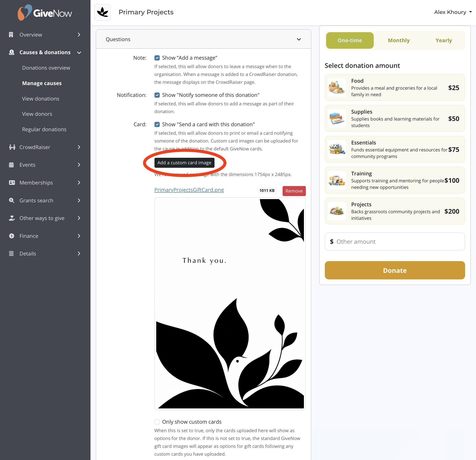Open View donors in sidebar
The width and height of the screenshot is (476, 460).
pos(37,114)
